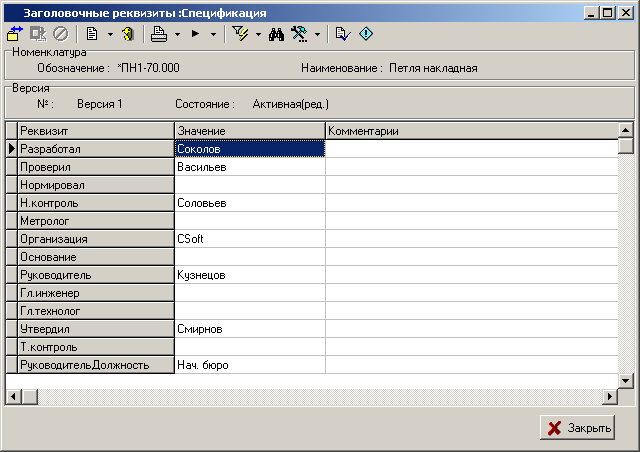
Task: Click vertical scrollbar down arrow
Action: point(625,380)
